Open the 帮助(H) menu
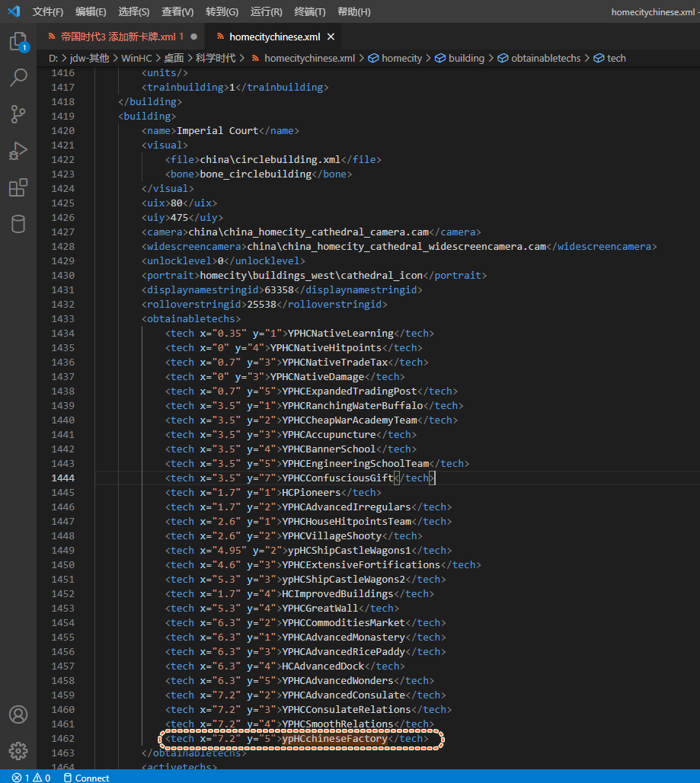Viewport: 700px width, 783px height. tap(354, 11)
